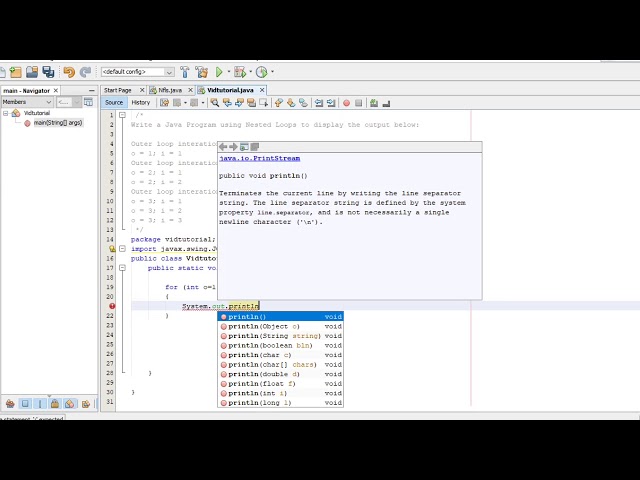Toggle Show Fields filter in Navigator
The image size is (640, 480).
pyautogui.click(x=25, y=404)
